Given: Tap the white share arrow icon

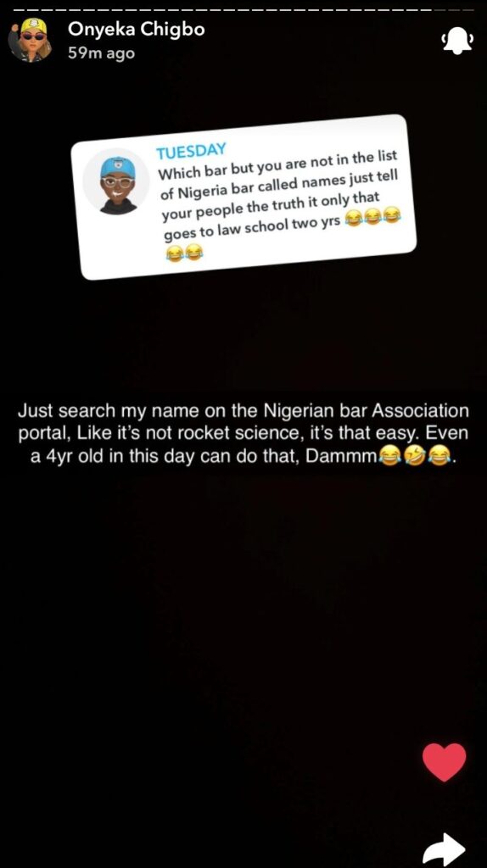Looking at the screenshot, I should click(443, 849).
